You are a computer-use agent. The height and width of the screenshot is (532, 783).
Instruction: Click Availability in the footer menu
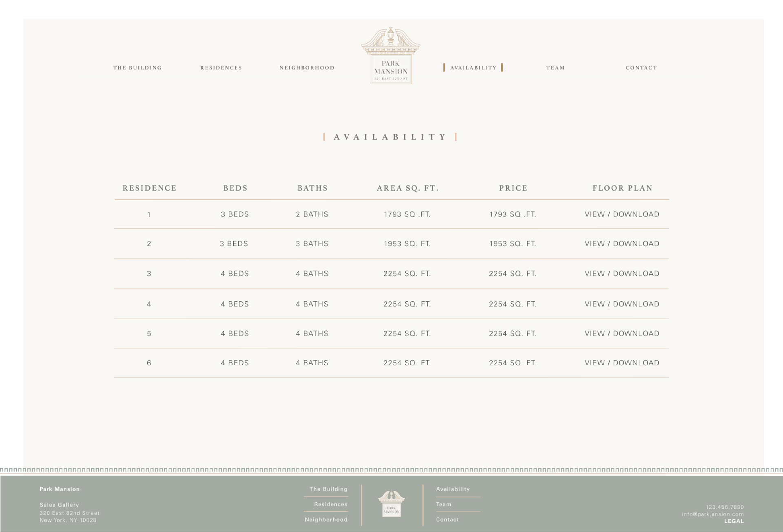(453, 489)
